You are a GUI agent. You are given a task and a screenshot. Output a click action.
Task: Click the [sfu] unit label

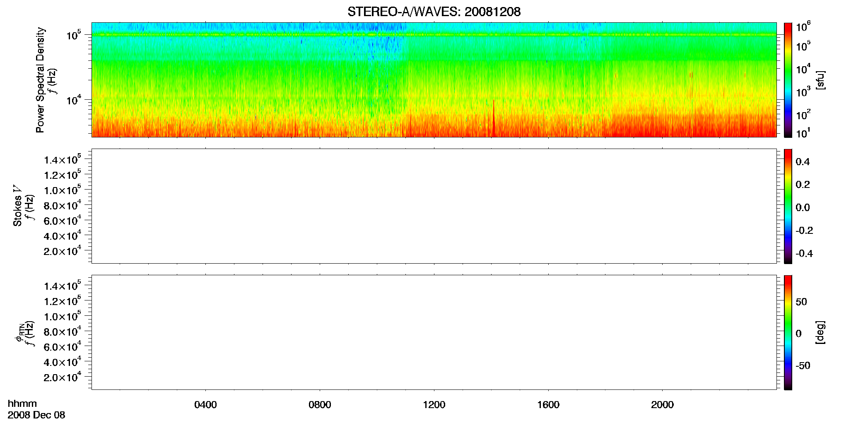pyautogui.click(x=820, y=80)
